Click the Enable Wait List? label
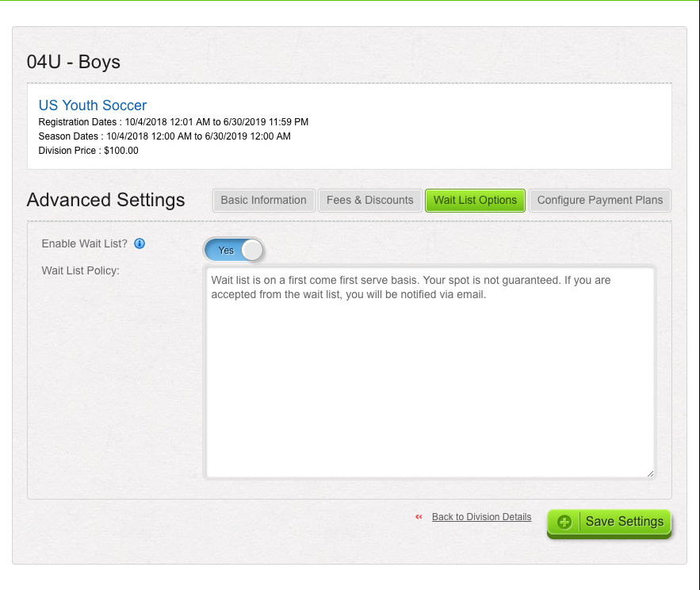This screenshot has height=590, width=700. 84,244
